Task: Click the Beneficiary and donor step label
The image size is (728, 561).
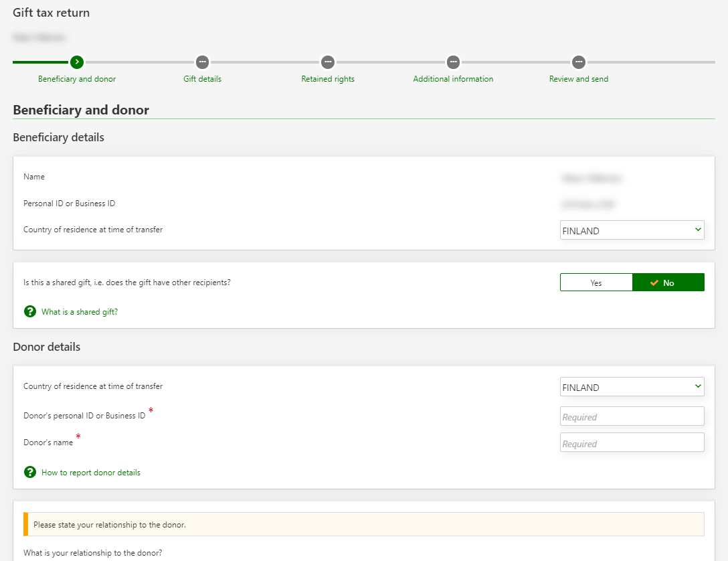Action: 77,79
